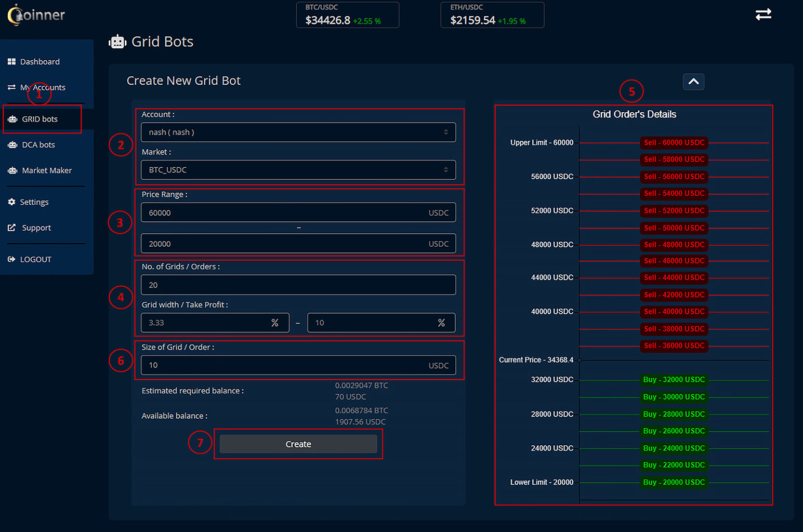Click the exchange arrows icon at top right

coord(763,15)
